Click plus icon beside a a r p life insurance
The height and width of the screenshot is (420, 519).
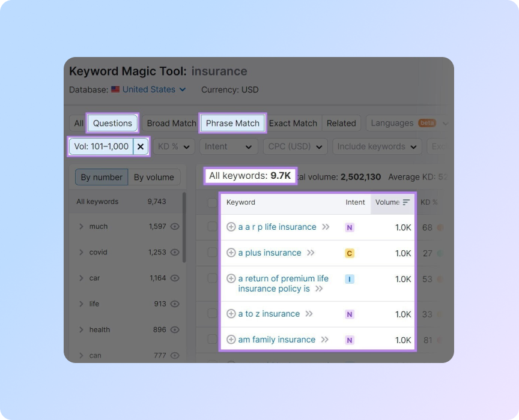tap(231, 227)
